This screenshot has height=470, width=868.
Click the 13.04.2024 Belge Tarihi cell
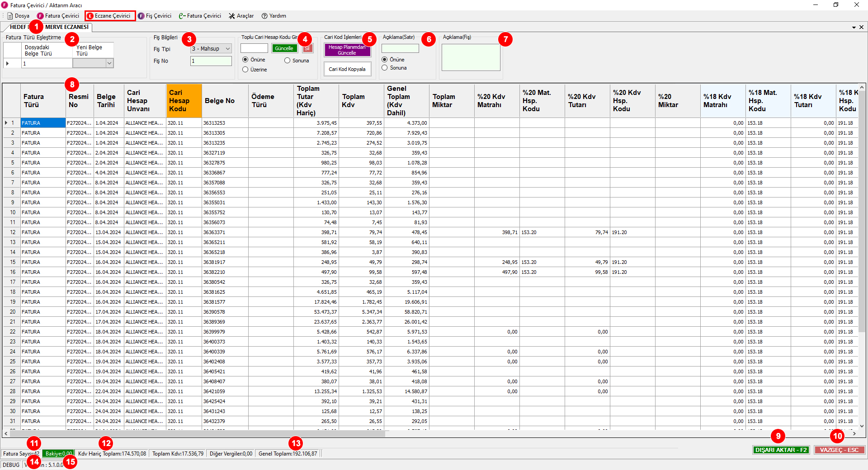109,232
